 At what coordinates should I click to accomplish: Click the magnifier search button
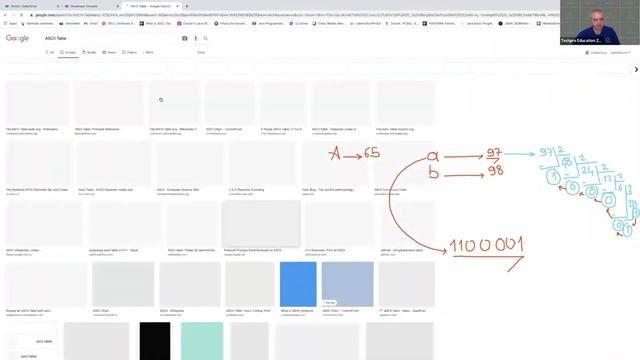(206, 38)
